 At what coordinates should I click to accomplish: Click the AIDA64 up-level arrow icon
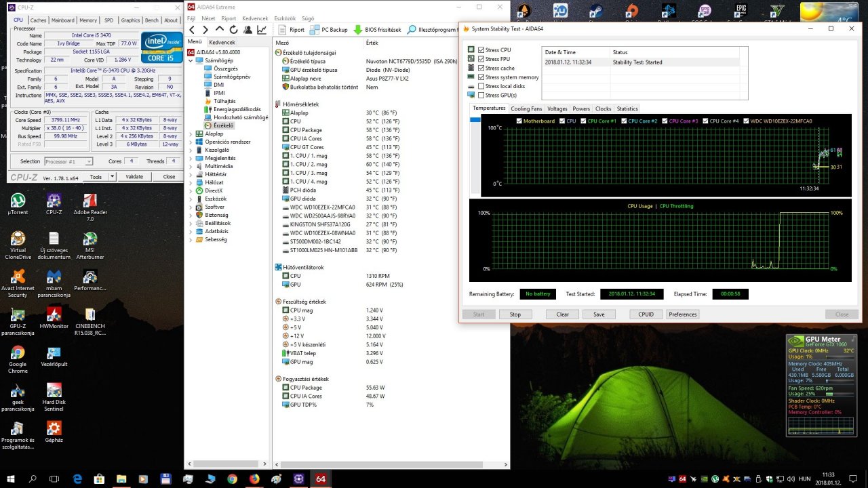[219, 30]
